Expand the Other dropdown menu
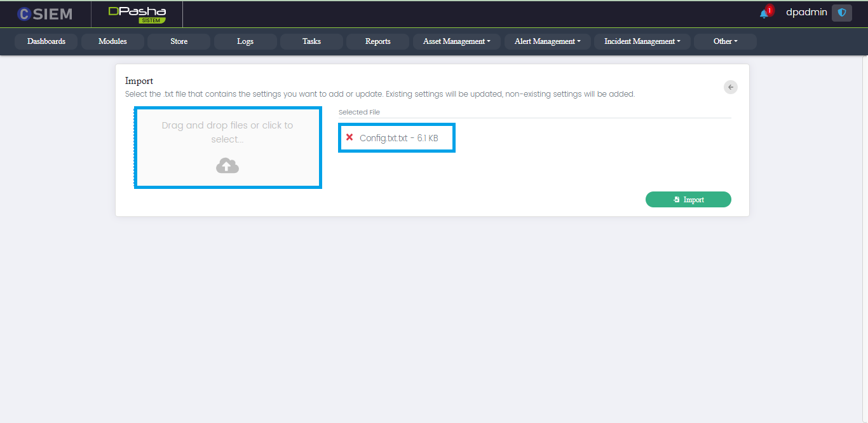 click(x=725, y=41)
